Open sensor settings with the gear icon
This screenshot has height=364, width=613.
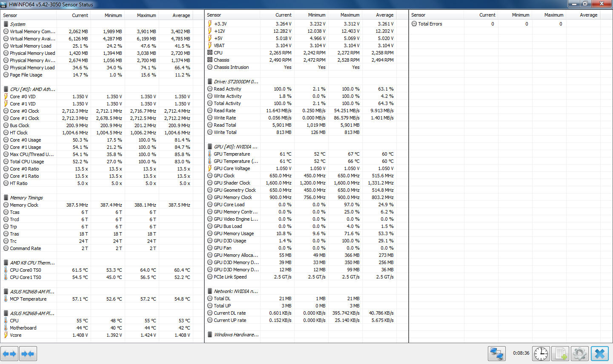(579, 353)
